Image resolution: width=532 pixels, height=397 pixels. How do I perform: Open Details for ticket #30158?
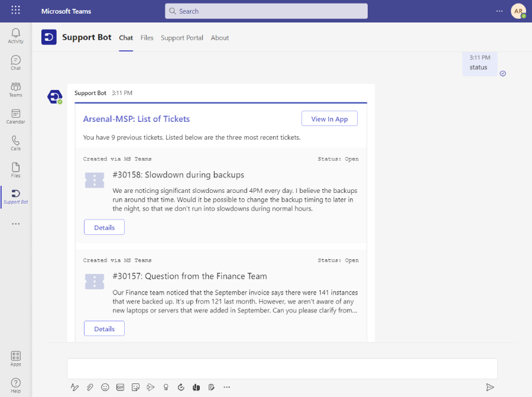[x=104, y=227]
